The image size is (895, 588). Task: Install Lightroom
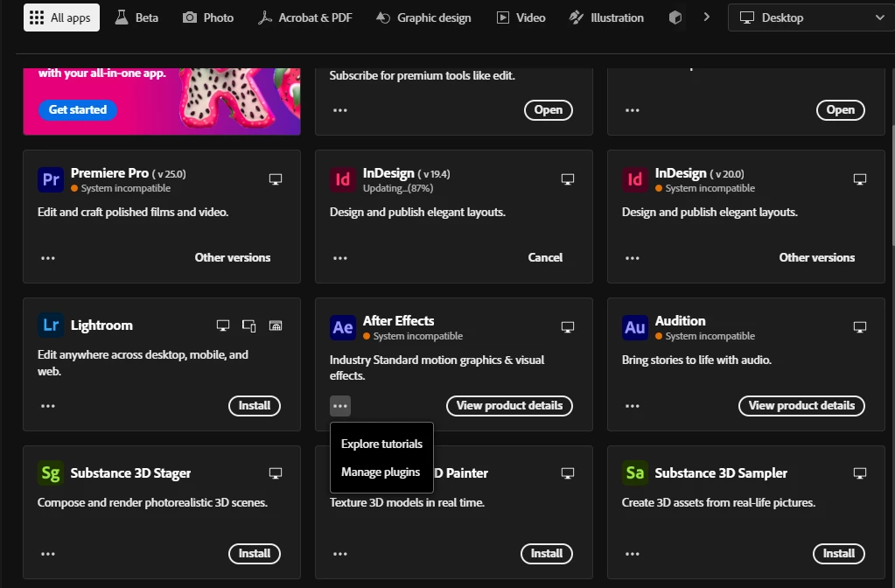pos(254,406)
